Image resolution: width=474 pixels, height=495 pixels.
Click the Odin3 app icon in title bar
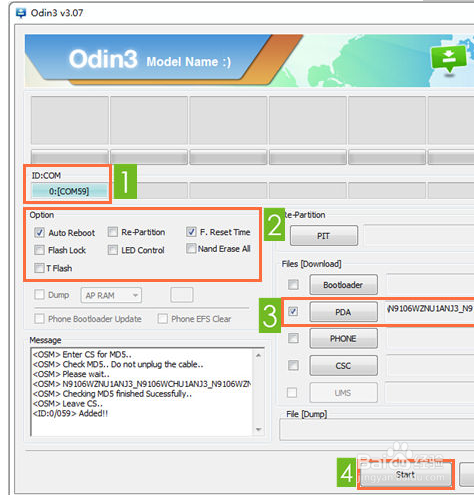[x=21, y=13]
